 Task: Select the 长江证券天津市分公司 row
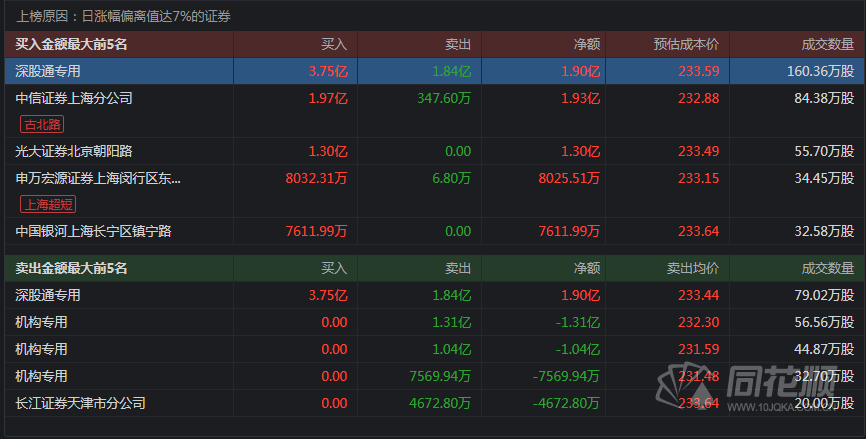pos(80,403)
